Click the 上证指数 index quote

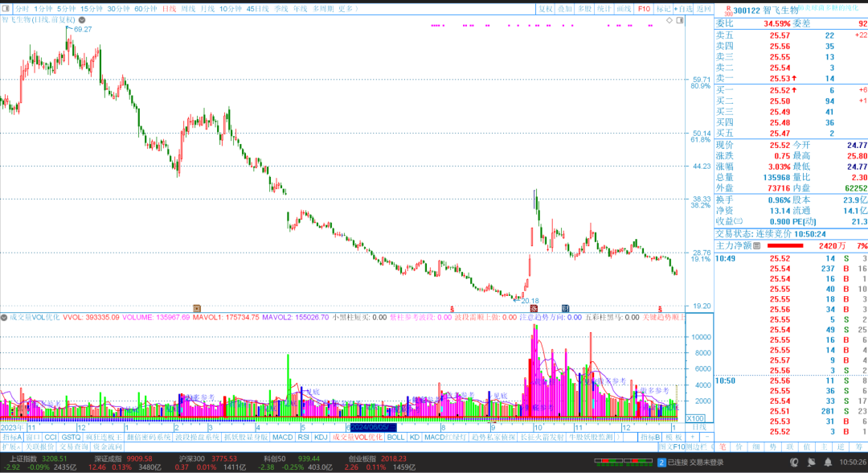click(39, 463)
